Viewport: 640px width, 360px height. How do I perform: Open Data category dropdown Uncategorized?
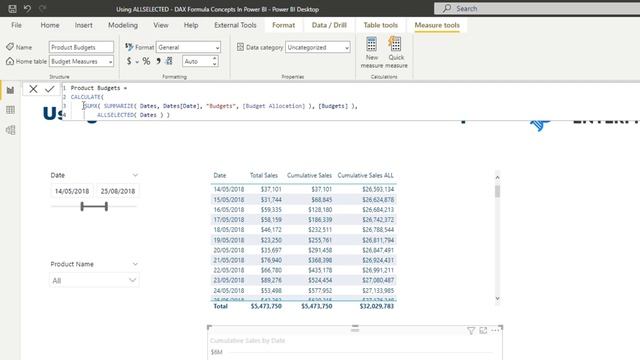[x=318, y=47]
